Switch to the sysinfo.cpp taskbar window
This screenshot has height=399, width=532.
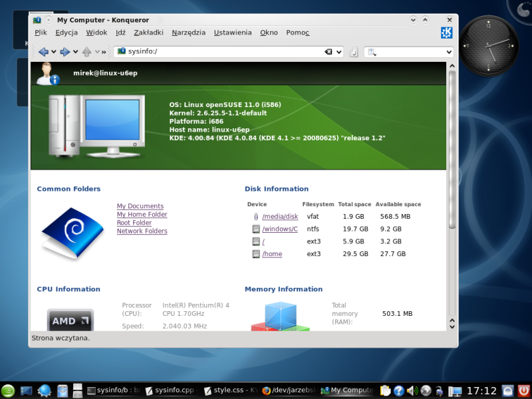(x=172, y=390)
